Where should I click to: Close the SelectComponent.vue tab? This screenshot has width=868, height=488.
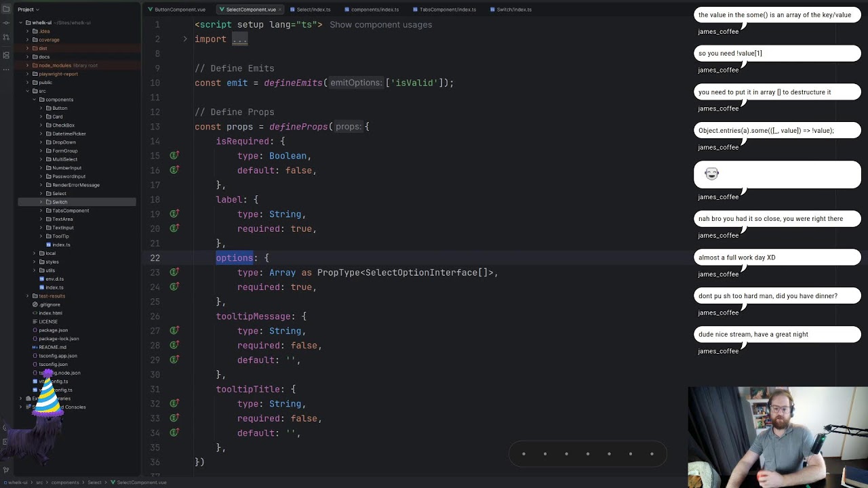click(x=280, y=9)
